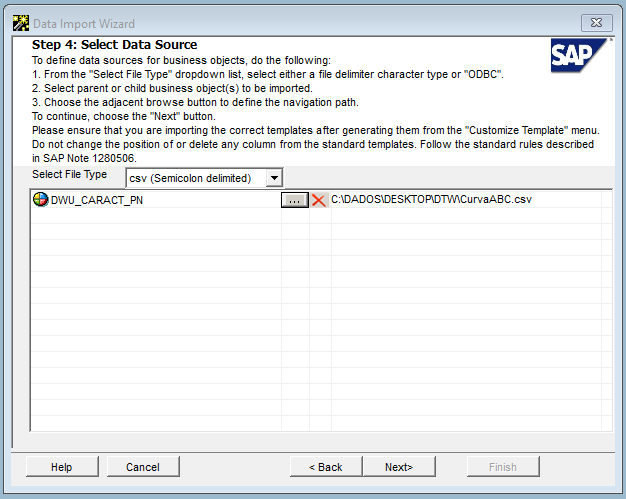Open Help for the wizard
The width and height of the screenshot is (626, 499).
point(61,467)
